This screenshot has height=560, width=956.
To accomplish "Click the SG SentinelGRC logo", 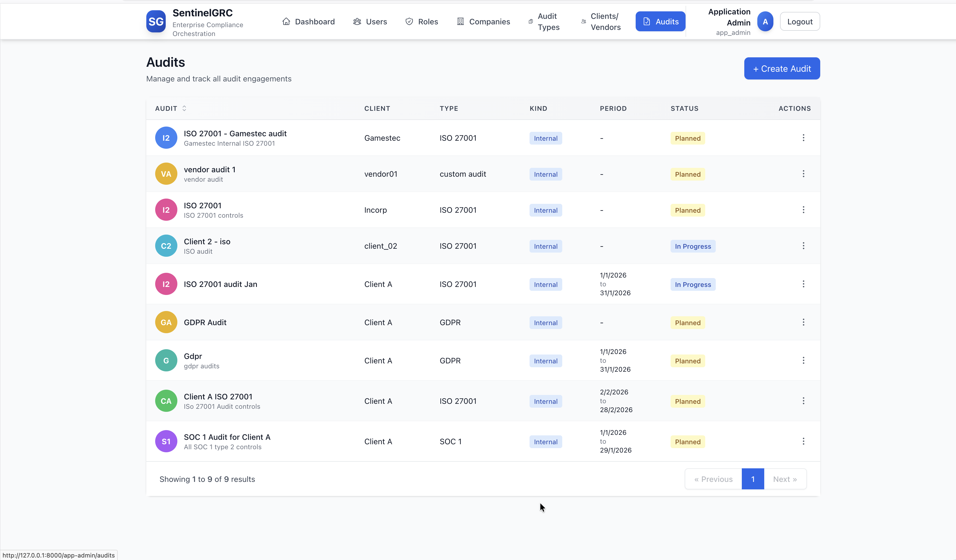I will tap(156, 22).
